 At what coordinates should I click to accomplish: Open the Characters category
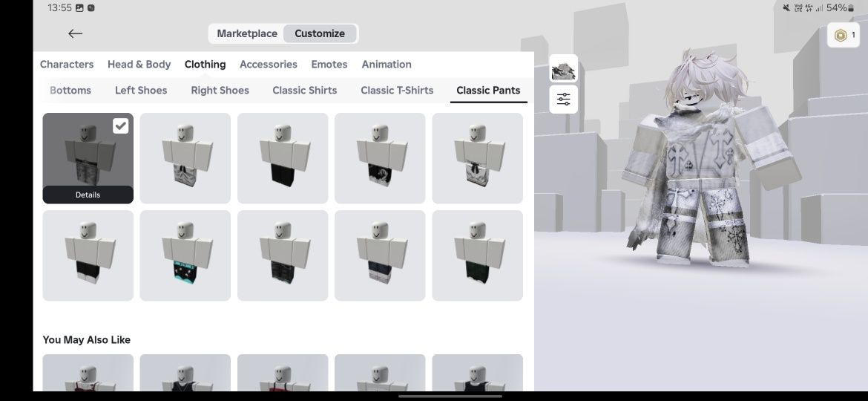pos(67,65)
